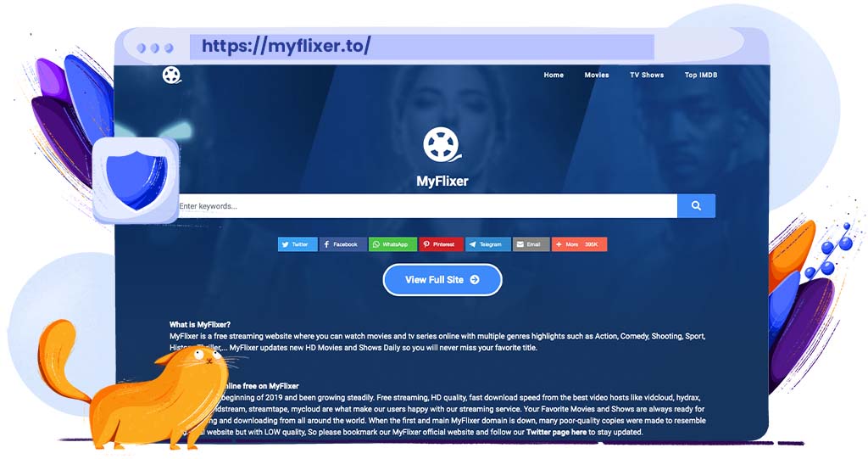Click the blue shield VPN badge
The image size is (868, 459).
[x=136, y=181]
